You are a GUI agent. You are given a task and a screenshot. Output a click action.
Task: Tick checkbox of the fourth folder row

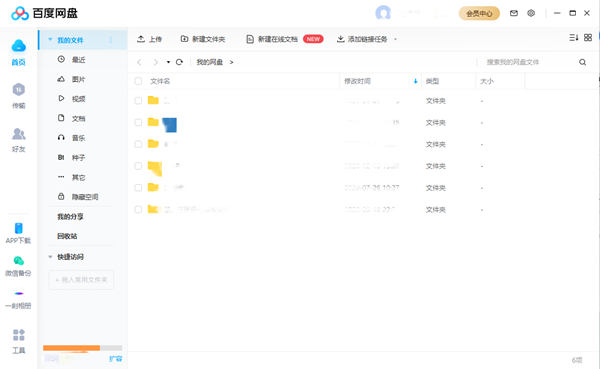(138, 166)
